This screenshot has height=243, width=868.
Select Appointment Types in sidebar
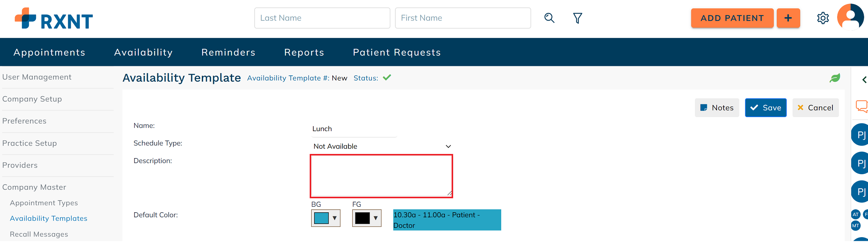pos(44,203)
